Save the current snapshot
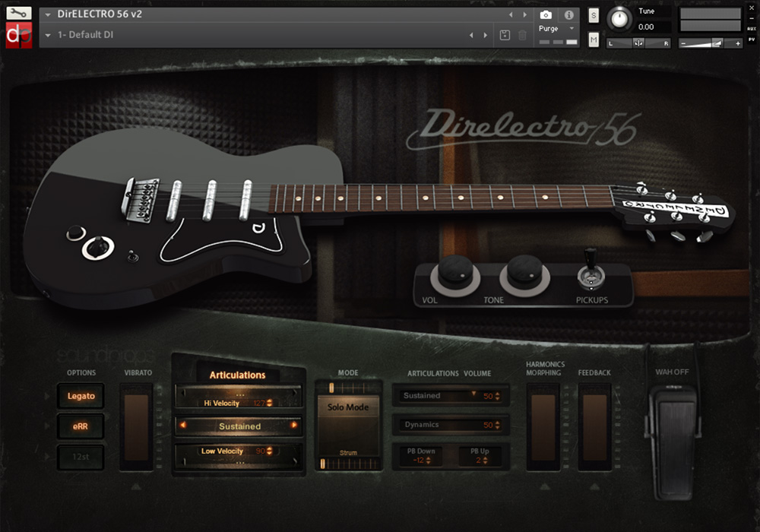 coord(505,35)
